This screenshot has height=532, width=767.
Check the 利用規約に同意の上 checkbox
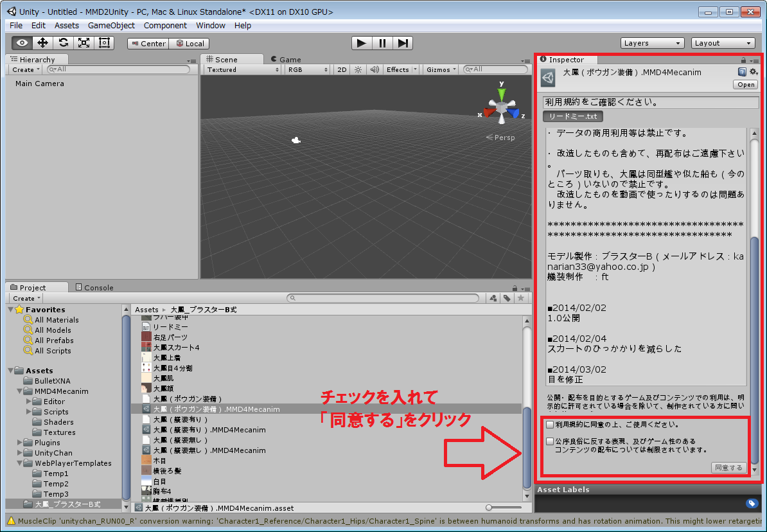tap(550, 424)
